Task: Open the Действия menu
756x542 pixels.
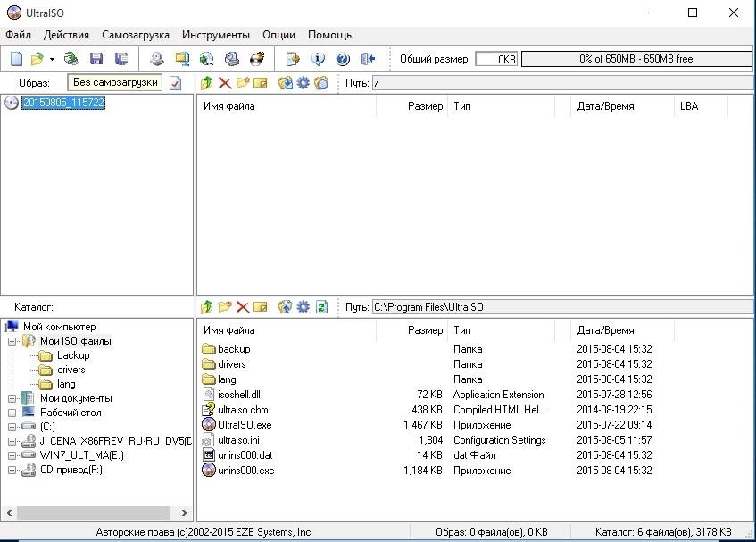Action: tap(66, 35)
